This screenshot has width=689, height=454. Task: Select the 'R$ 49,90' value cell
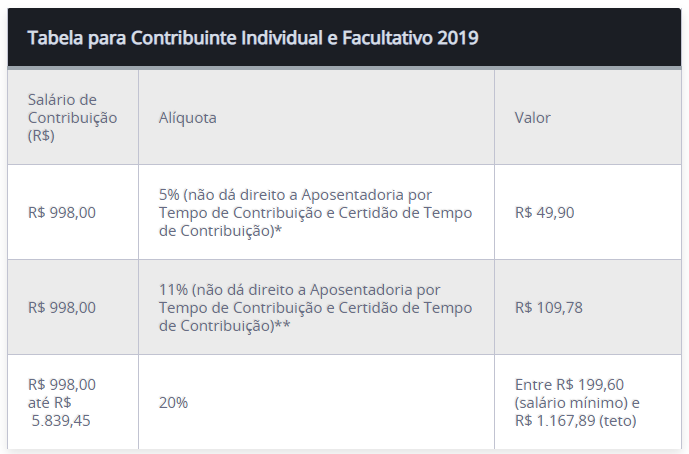click(x=544, y=212)
